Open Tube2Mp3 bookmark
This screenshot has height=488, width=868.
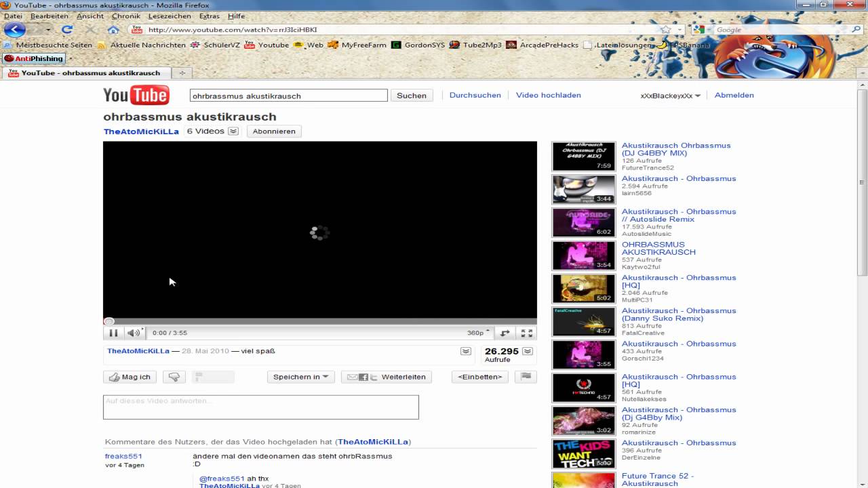pos(475,45)
